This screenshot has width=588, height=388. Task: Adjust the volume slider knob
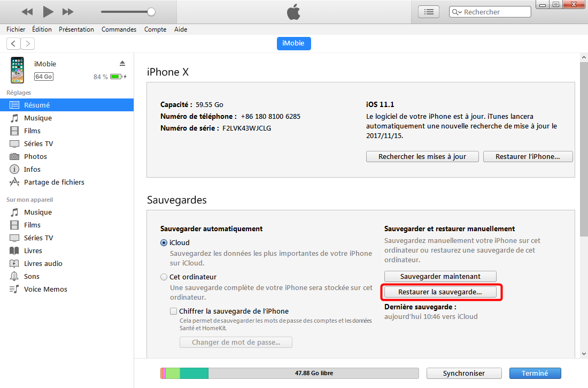coord(151,12)
